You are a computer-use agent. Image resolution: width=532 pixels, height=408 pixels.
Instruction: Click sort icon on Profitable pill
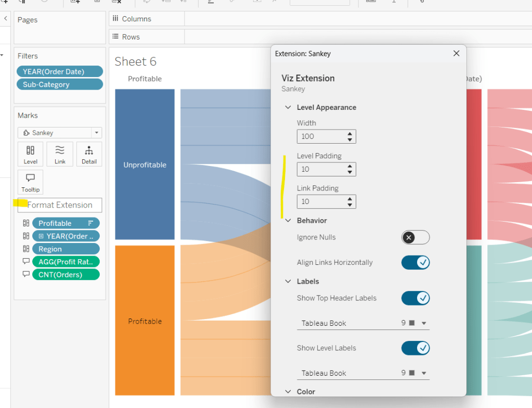90,223
